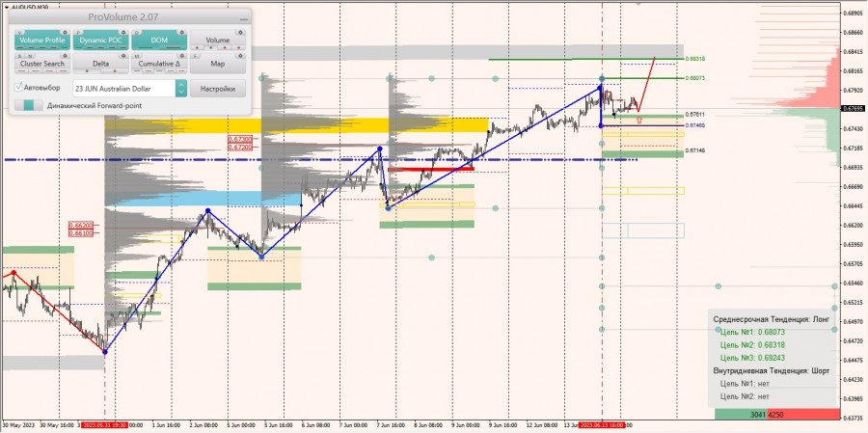The height and width of the screenshot is (433, 868).
Task: Activate the Delta button
Action: coord(100,64)
